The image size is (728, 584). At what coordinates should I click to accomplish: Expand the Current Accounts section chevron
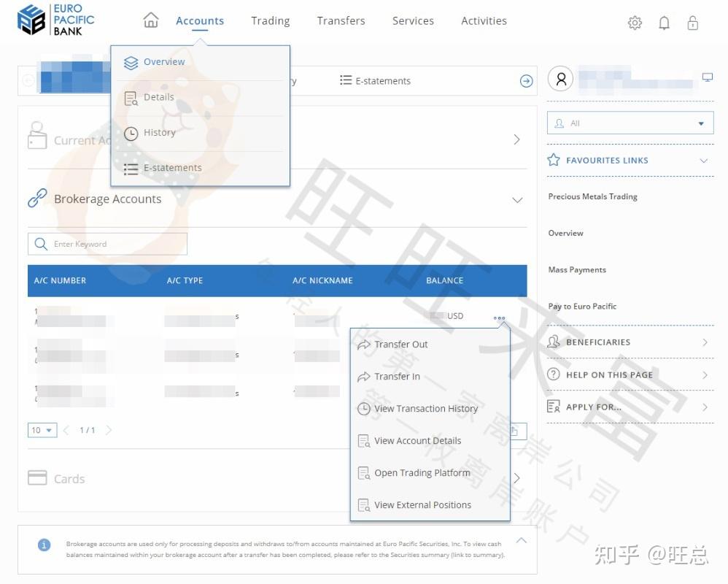516,139
